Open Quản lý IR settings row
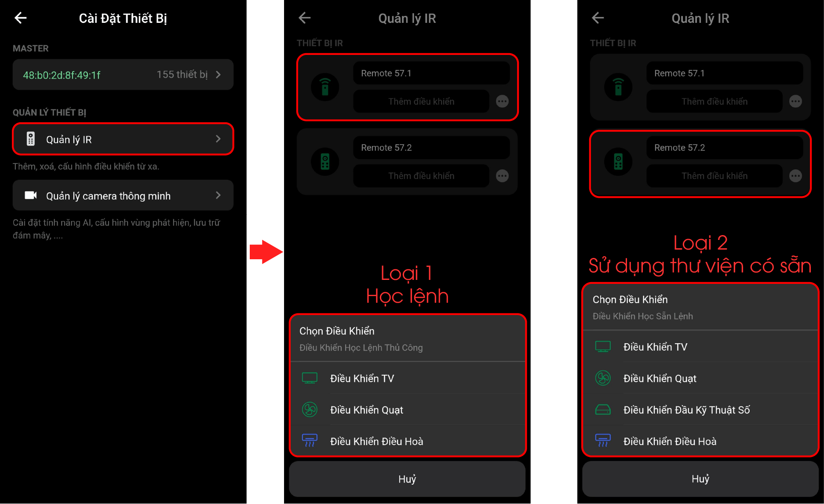This screenshot has height=504, width=824. click(123, 139)
